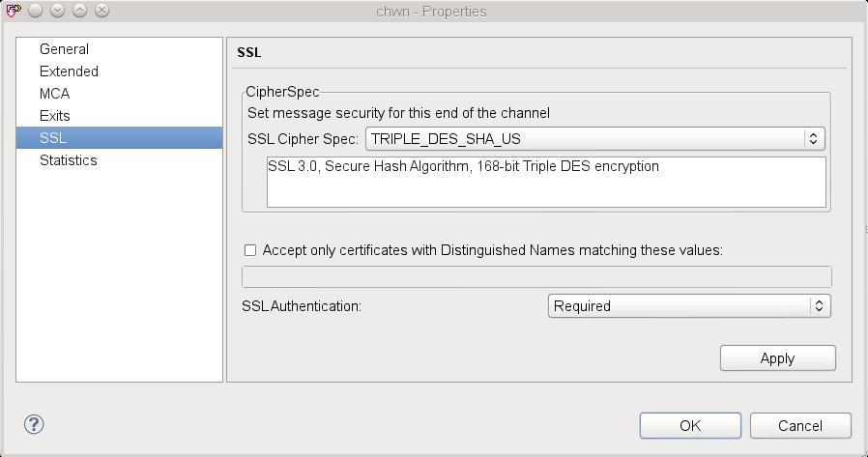Maximize window using up-chevron title button
The width and height of the screenshot is (868, 457).
pyautogui.click(x=79, y=11)
